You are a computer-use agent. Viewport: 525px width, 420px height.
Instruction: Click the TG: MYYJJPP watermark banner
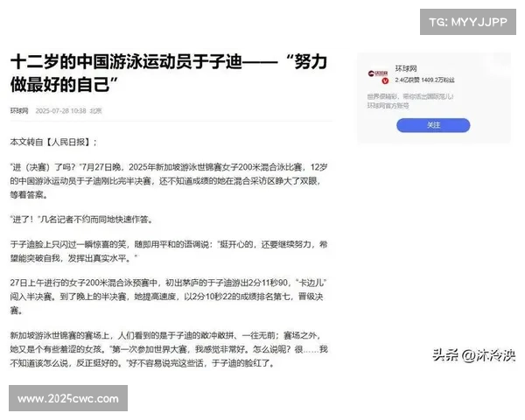pos(469,21)
